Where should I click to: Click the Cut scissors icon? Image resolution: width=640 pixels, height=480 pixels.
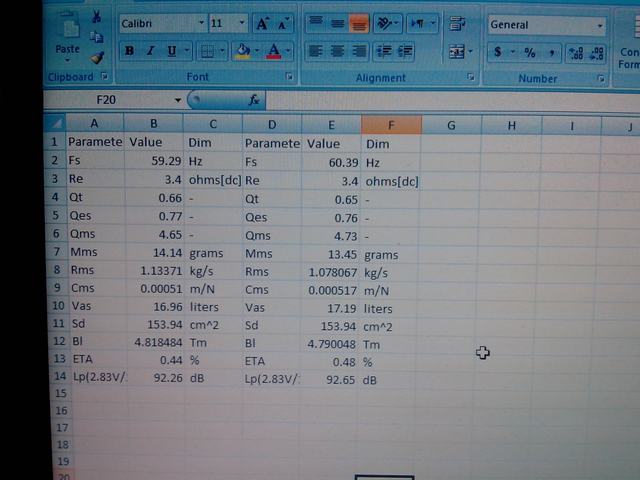[x=96, y=16]
